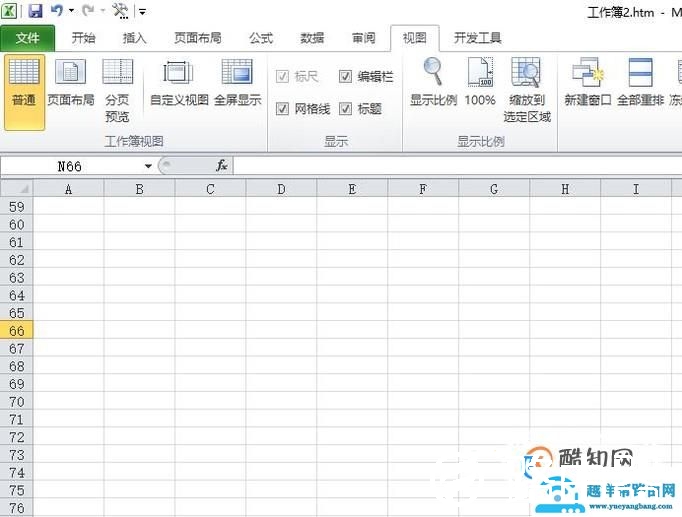Viewport: 682px width, 517px height.
Task: Click the fx insert function button
Action: pyautogui.click(x=221, y=166)
